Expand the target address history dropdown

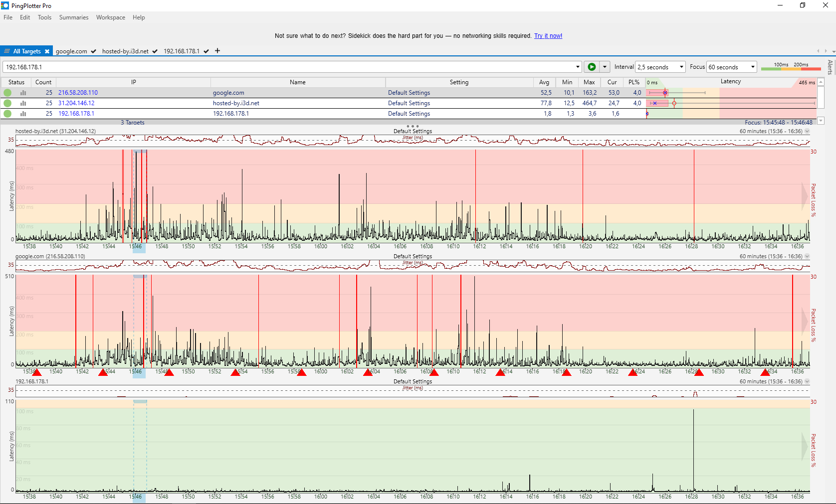pyautogui.click(x=578, y=67)
